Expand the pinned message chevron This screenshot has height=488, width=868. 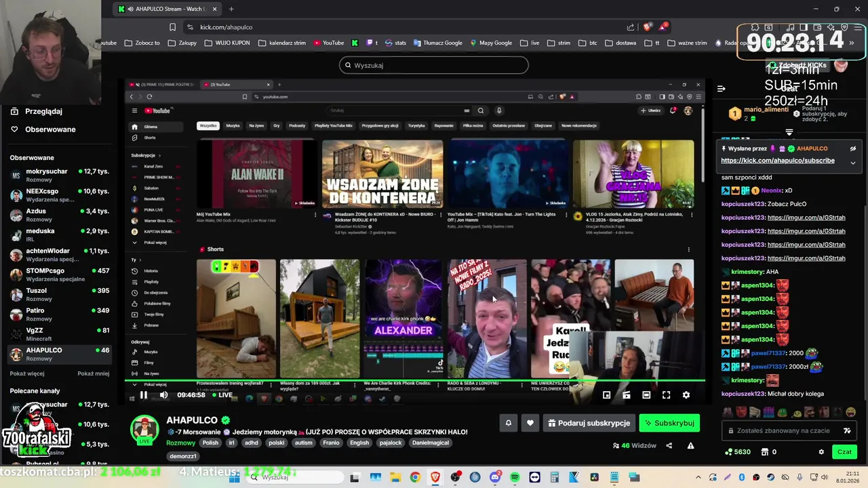pyautogui.click(x=853, y=163)
